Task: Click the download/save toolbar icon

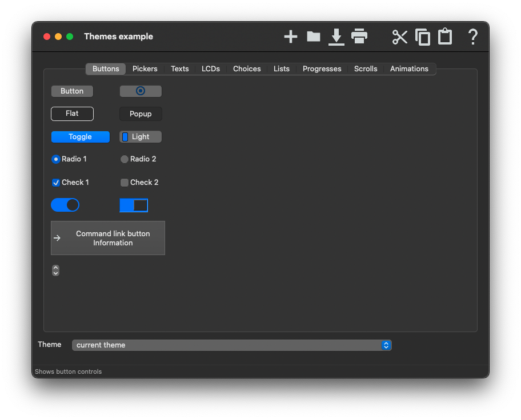Action: pyautogui.click(x=336, y=37)
